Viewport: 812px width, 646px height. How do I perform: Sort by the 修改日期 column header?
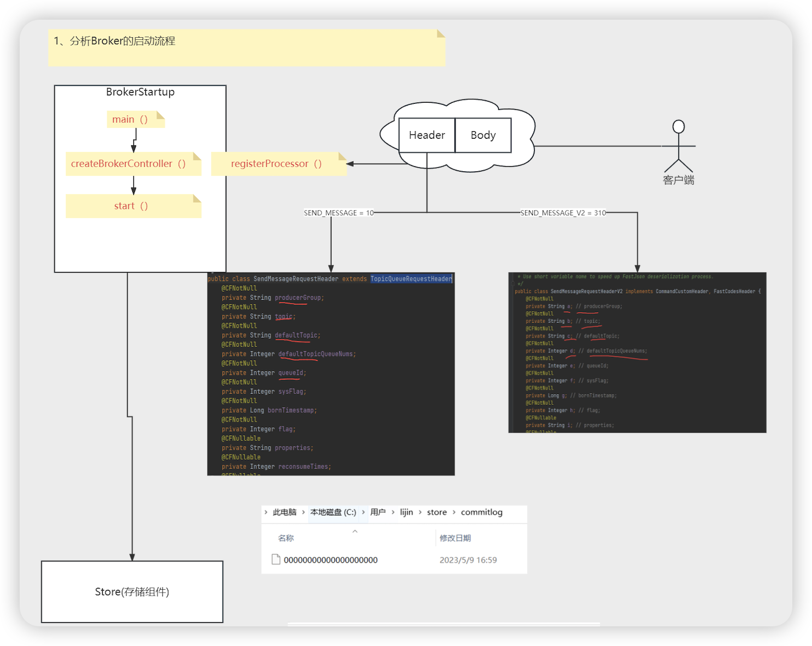pos(455,538)
